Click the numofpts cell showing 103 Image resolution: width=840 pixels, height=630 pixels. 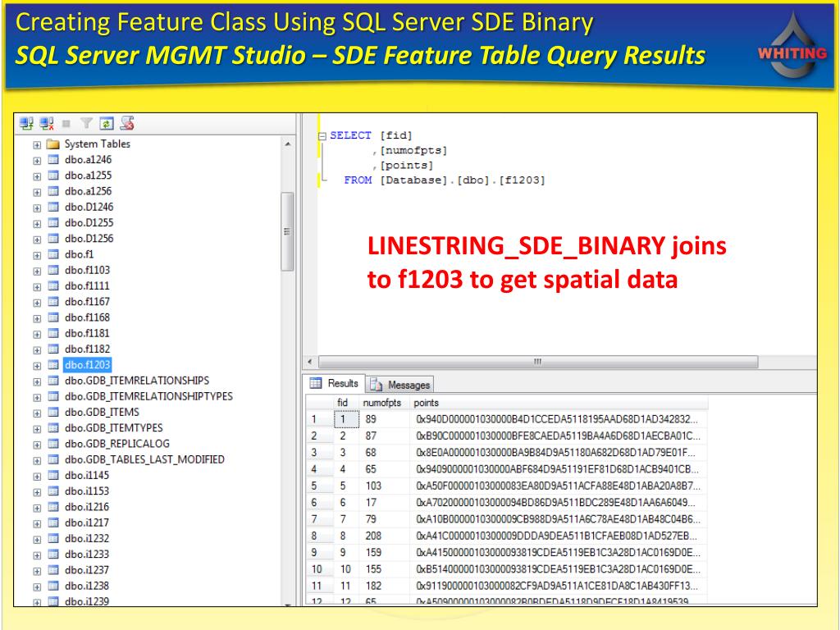(x=385, y=486)
